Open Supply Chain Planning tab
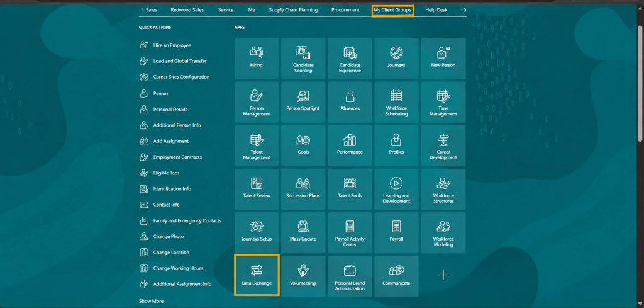The image size is (644, 308). [x=293, y=10]
